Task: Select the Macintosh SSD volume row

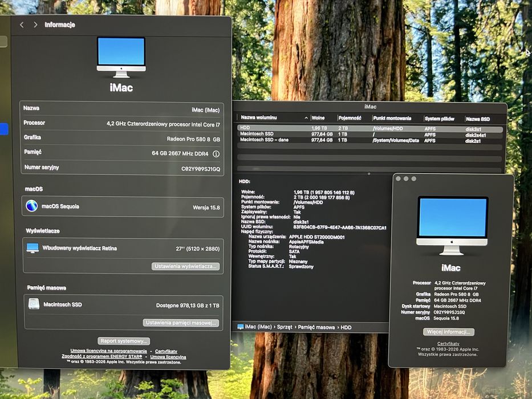Action: 370,135
